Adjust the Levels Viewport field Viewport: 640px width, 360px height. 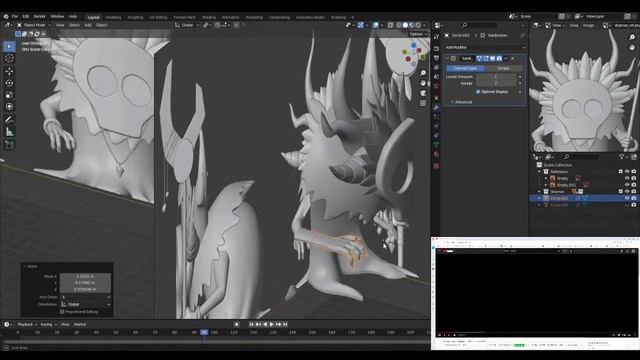coord(496,77)
